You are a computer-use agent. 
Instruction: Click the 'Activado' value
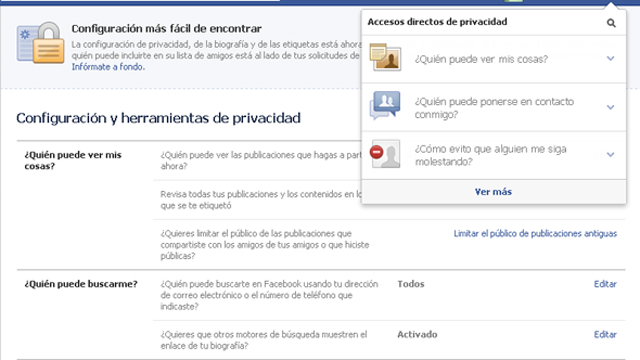[417, 335]
